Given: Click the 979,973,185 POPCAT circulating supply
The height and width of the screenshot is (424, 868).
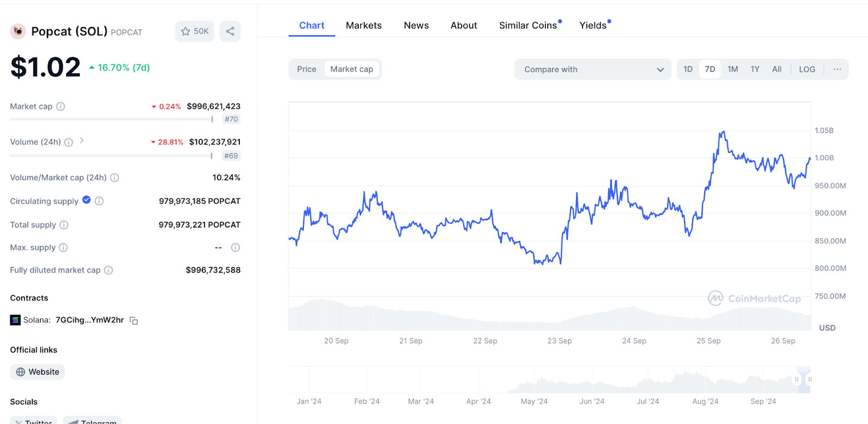Looking at the screenshot, I should [x=200, y=201].
